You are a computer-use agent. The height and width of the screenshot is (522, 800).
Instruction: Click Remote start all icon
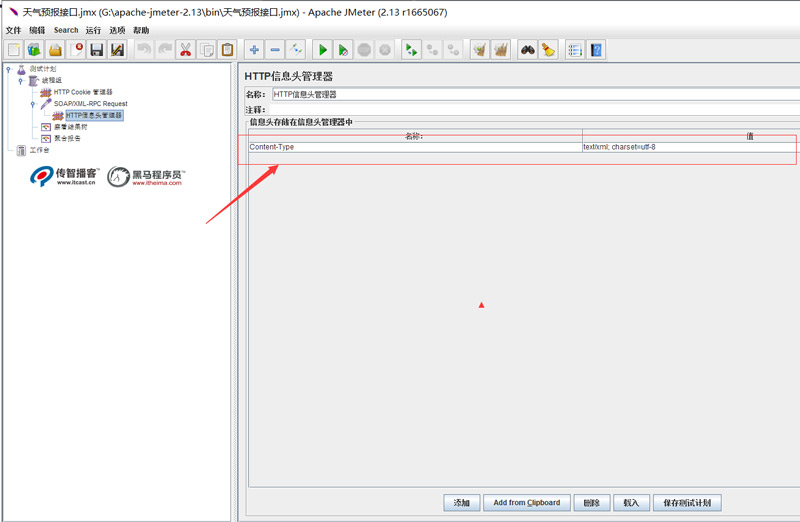click(x=412, y=50)
